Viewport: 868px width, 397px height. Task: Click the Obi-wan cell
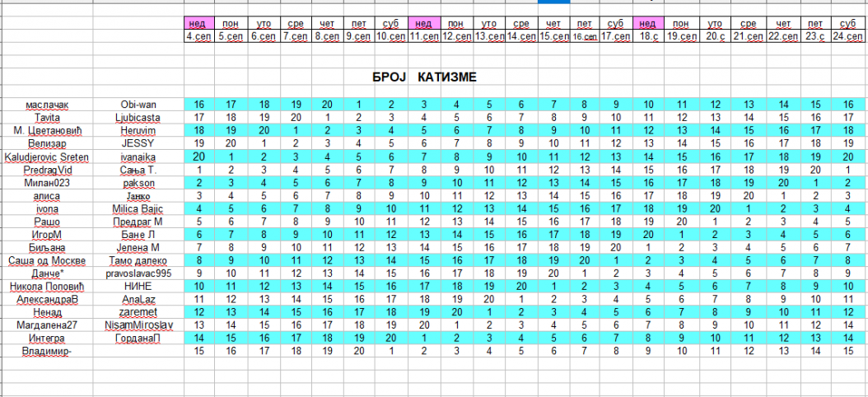(x=138, y=104)
